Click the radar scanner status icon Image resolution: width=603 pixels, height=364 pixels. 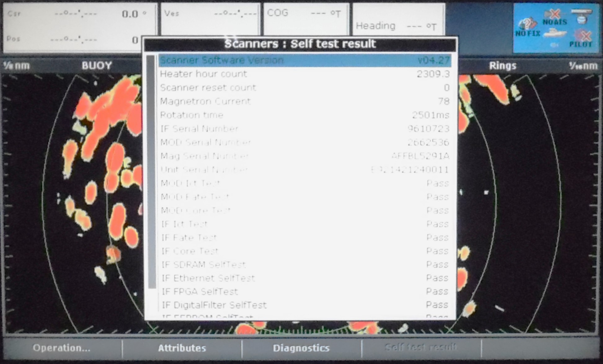582,16
